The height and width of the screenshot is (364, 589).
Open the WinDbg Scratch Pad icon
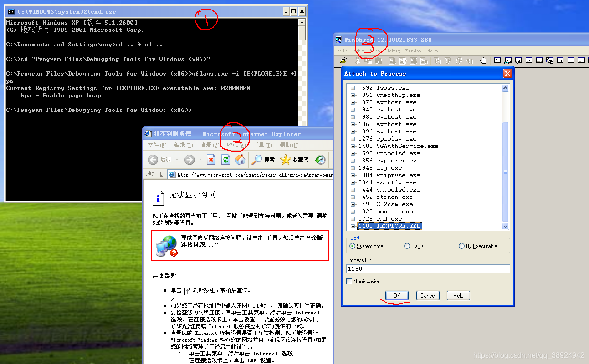coord(570,61)
